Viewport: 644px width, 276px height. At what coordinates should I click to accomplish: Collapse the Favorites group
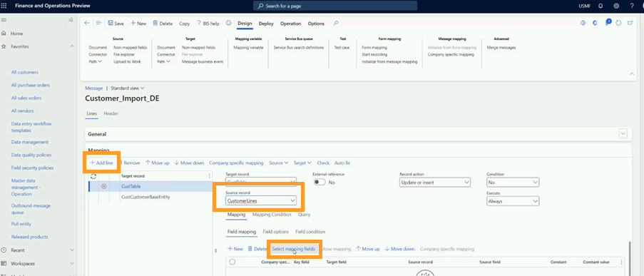point(72,46)
